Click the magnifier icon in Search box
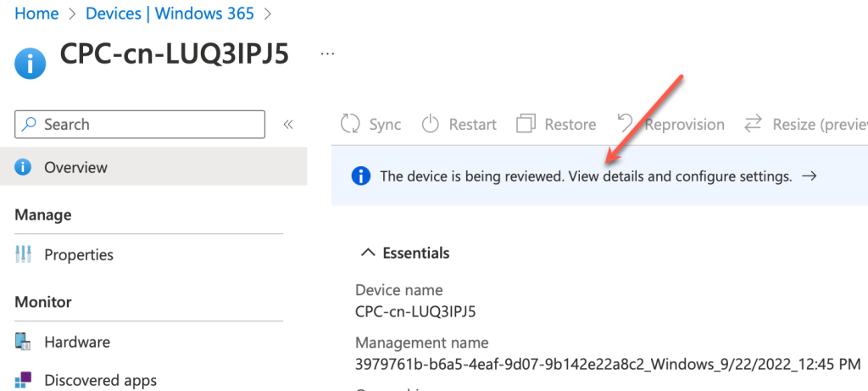 click(29, 125)
